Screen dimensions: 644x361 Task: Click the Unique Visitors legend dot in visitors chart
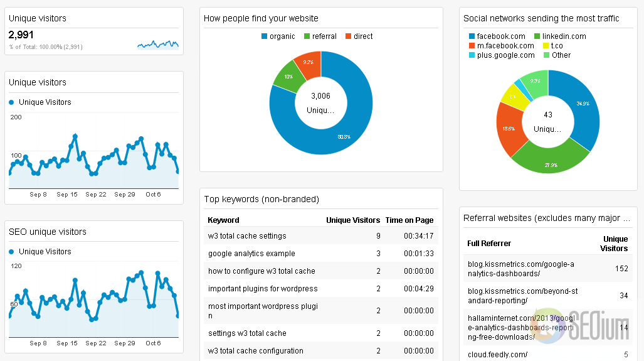pos(11,102)
